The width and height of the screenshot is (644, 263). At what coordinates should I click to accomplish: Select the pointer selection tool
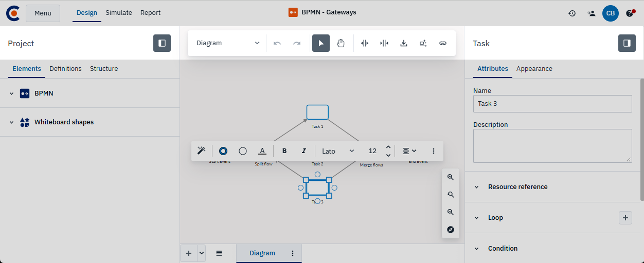click(321, 43)
